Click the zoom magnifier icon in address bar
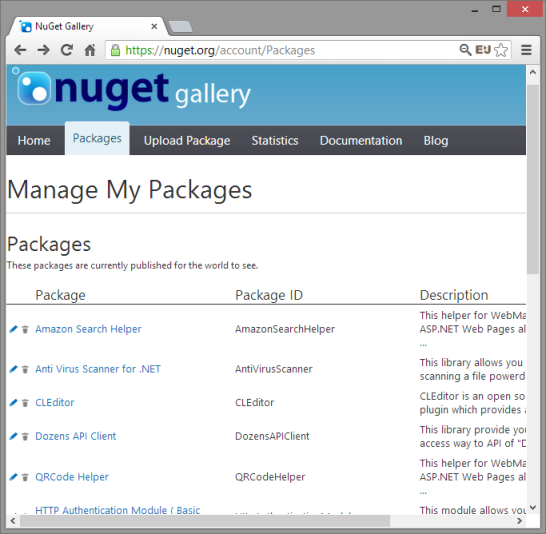This screenshot has height=534, width=546. pyautogui.click(x=465, y=50)
